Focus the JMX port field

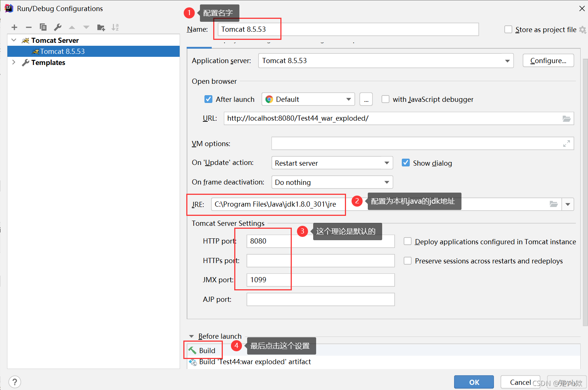(x=321, y=280)
